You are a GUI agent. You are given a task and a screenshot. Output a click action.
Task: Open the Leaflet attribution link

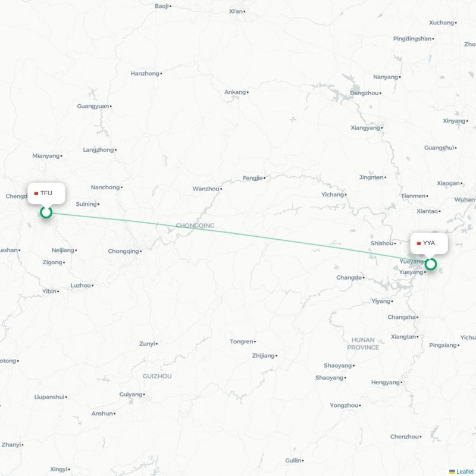466,471
